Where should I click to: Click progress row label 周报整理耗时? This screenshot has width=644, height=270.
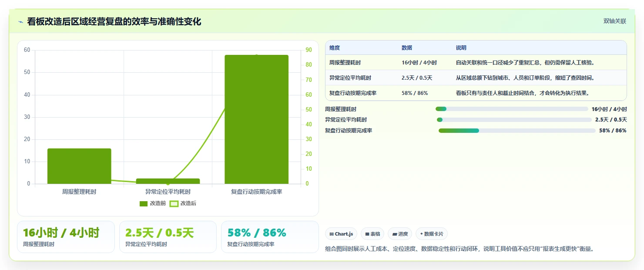pyautogui.click(x=341, y=109)
